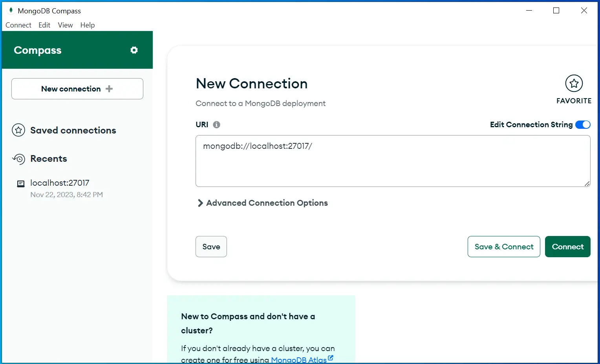Click the external link icon beside MongoDB Atlas

click(331, 358)
